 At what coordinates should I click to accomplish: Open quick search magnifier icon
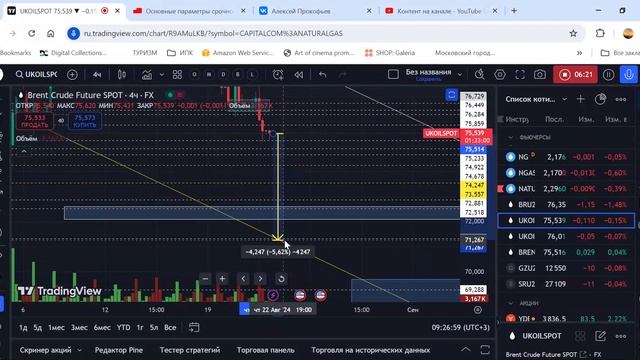[480, 75]
